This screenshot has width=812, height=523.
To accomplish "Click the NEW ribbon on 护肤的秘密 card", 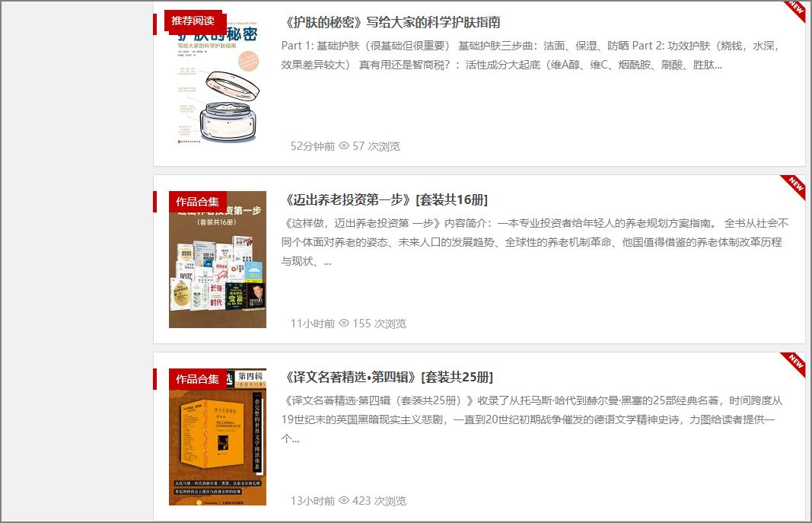I will [x=795, y=9].
